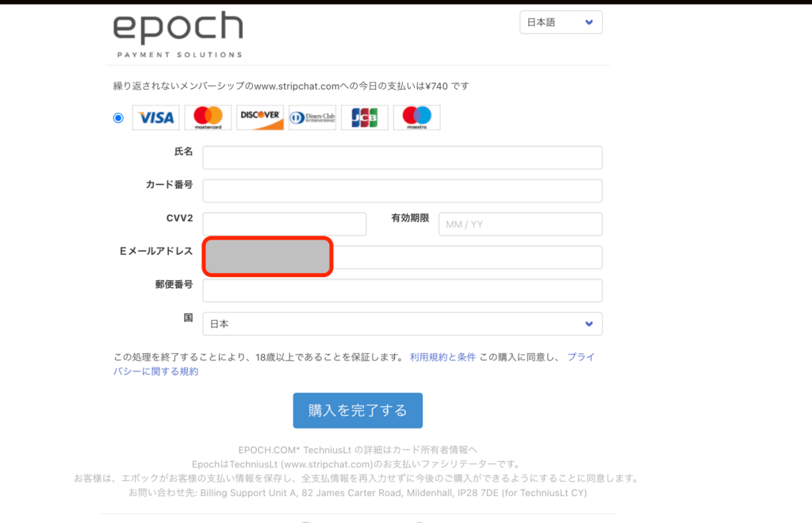The image size is (812, 523).
Task: Open the 利用規約と条件 terms link
Action: pyautogui.click(x=442, y=357)
